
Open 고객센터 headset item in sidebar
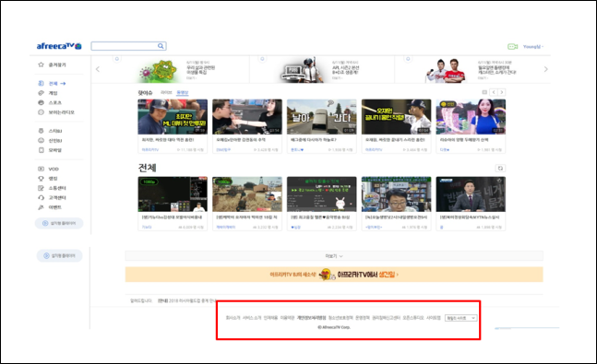point(53,197)
